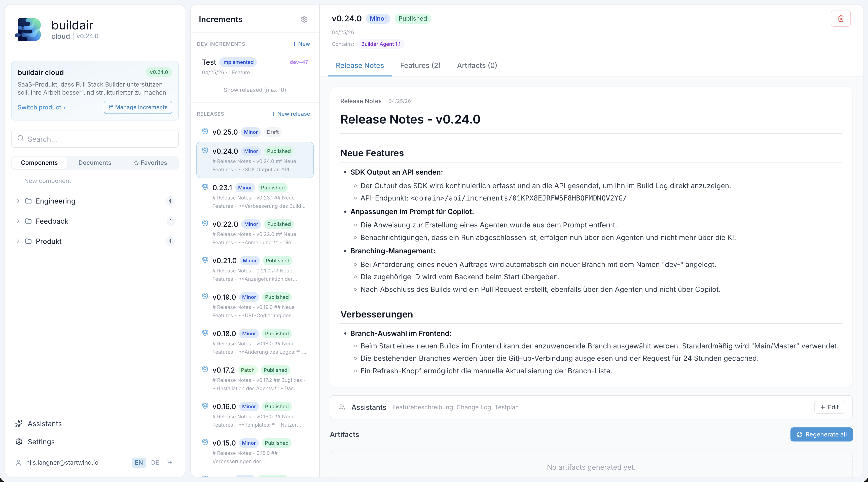
Task: Open the Documents tab
Action: (95, 162)
